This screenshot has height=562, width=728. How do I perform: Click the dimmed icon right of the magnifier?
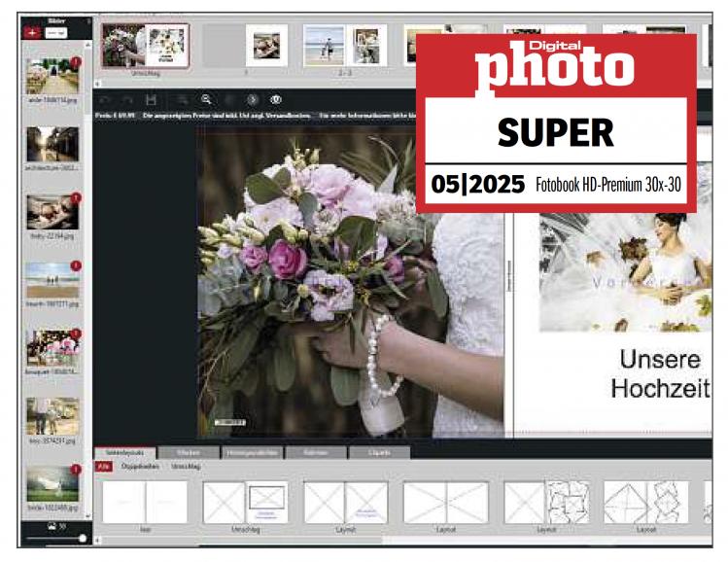point(228,99)
